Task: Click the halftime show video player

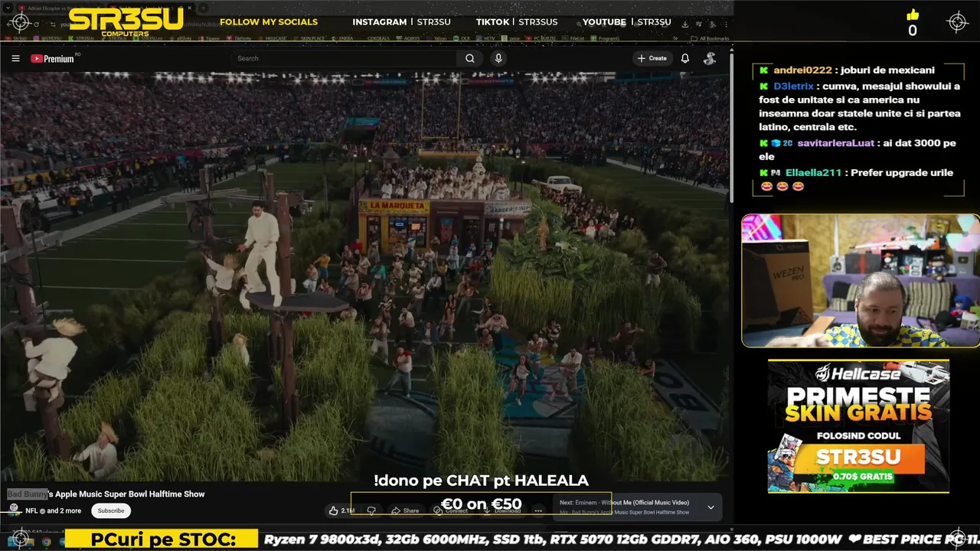Action: click(x=364, y=275)
